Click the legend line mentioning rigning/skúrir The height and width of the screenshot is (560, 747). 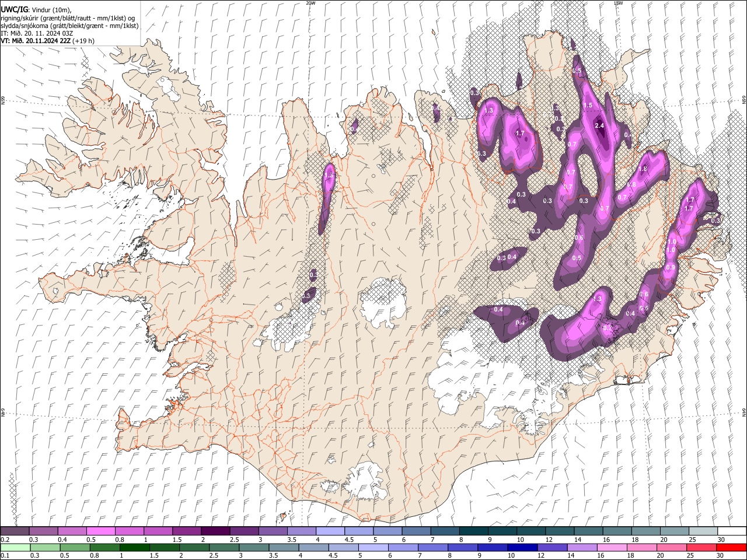tap(68, 18)
